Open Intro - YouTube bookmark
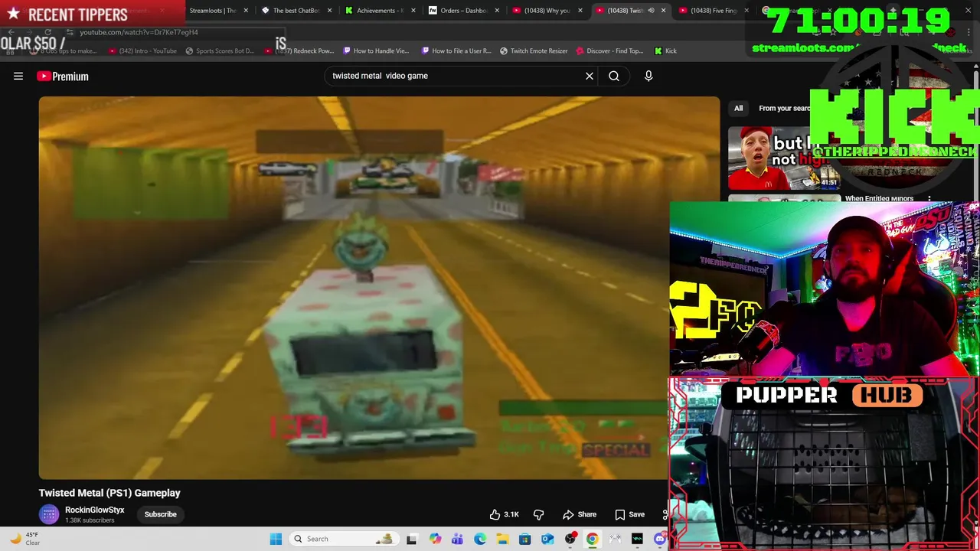Screen dimensions: 980x551 [142, 51]
